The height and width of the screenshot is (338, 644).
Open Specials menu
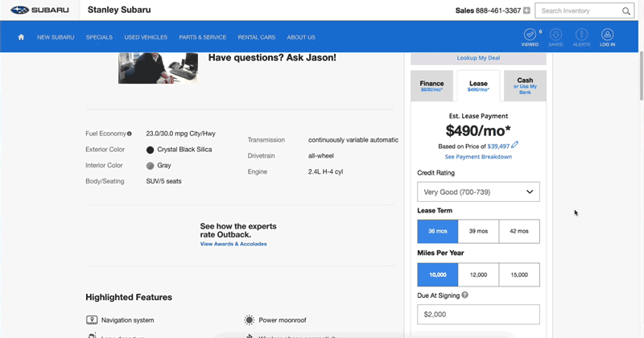point(99,37)
